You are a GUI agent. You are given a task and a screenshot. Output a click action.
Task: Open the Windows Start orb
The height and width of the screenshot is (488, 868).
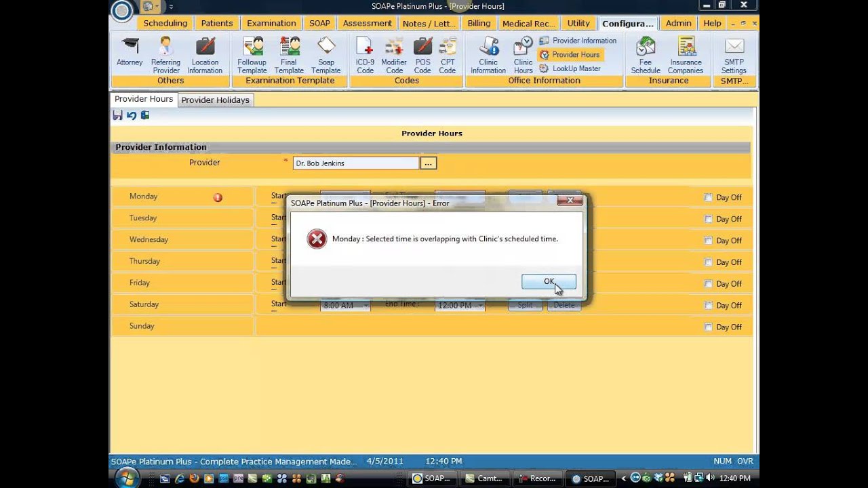127,478
